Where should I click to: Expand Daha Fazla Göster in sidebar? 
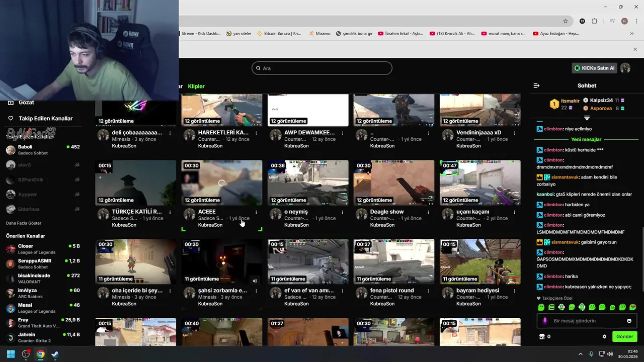[x=24, y=223]
